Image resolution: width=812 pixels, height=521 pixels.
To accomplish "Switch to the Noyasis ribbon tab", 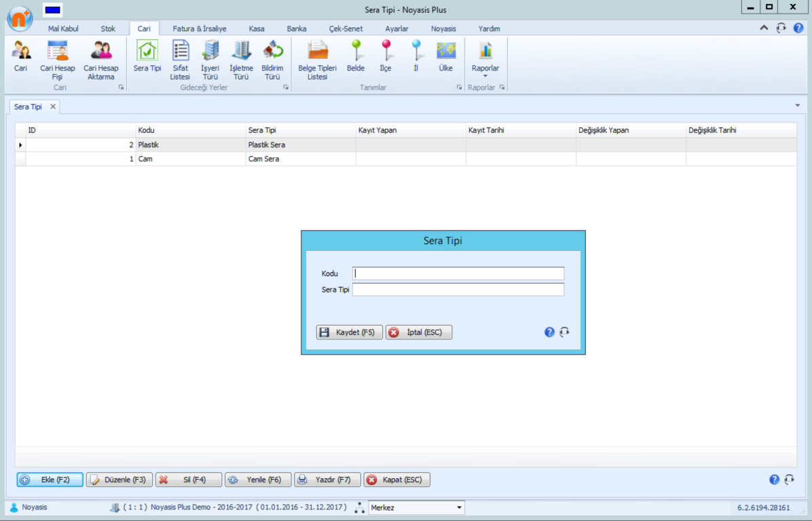I will click(443, 28).
